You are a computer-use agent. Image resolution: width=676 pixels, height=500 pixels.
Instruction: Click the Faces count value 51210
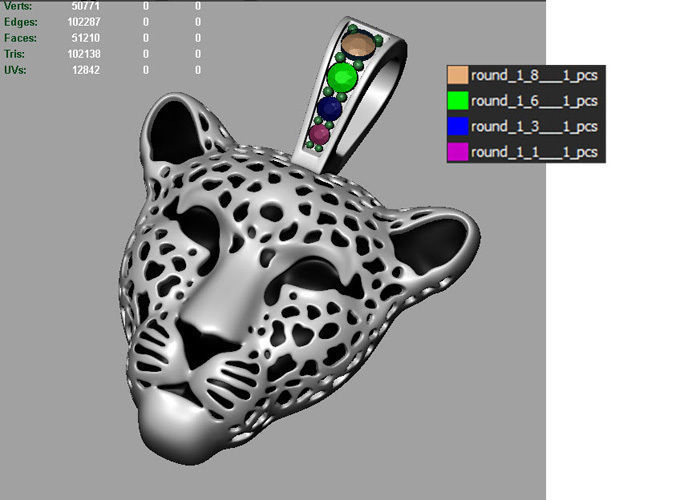pyautogui.click(x=85, y=38)
